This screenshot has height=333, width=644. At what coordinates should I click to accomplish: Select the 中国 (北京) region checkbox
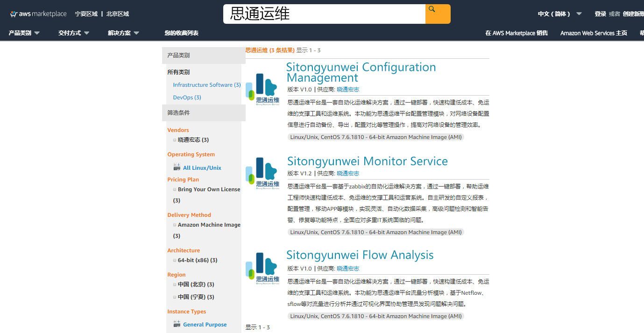(175, 285)
